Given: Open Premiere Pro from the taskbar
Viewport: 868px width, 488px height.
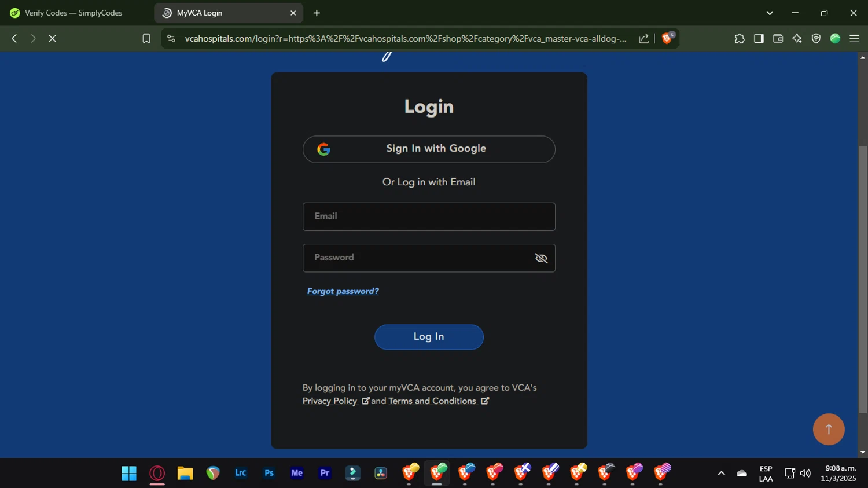Looking at the screenshot, I should tap(325, 473).
